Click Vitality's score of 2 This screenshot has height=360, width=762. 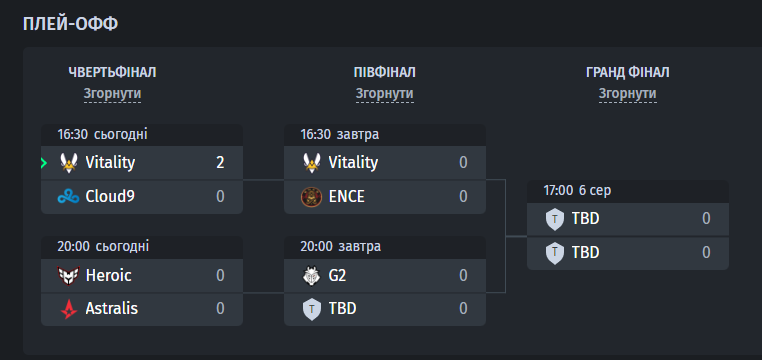[x=220, y=163]
